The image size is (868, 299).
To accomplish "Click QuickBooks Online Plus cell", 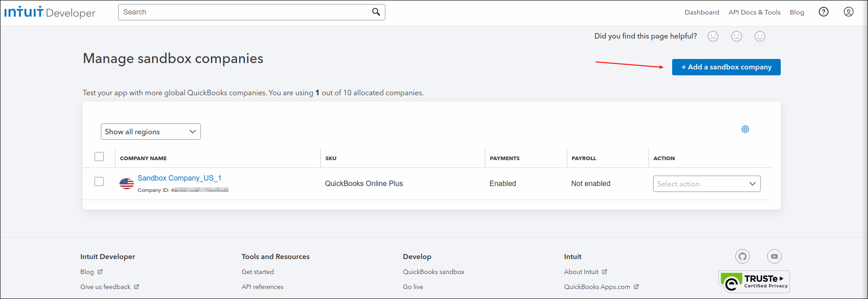I will click(x=364, y=184).
